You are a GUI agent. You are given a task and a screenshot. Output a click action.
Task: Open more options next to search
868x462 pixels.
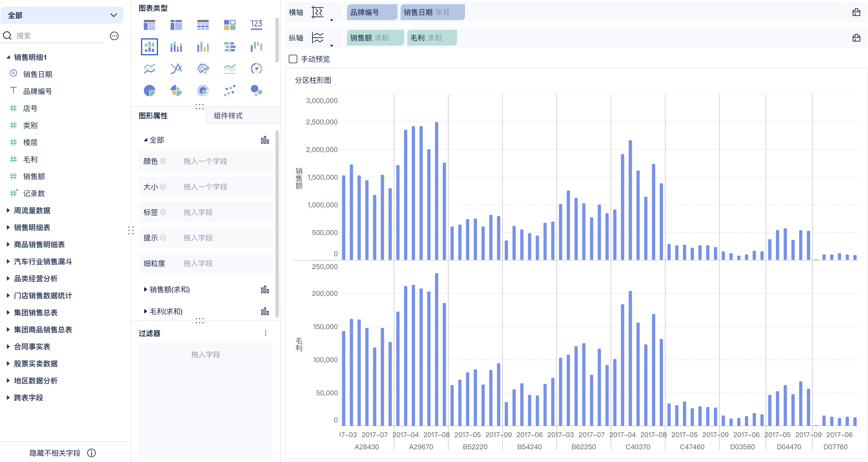(x=114, y=36)
